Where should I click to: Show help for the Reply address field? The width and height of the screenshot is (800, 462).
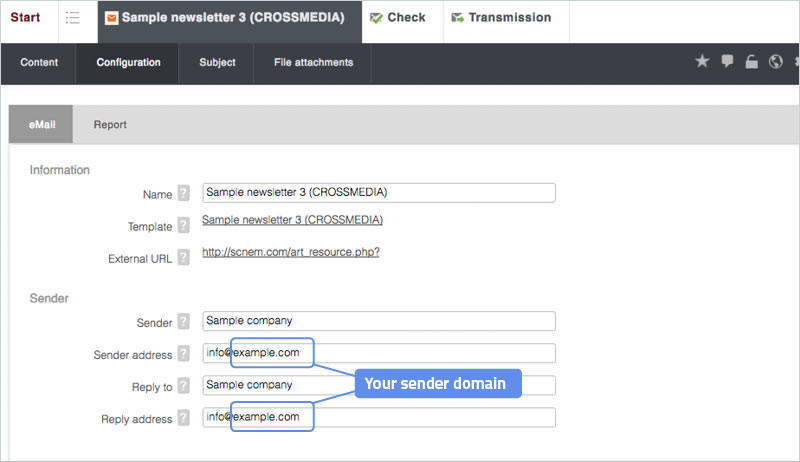pos(183,418)
